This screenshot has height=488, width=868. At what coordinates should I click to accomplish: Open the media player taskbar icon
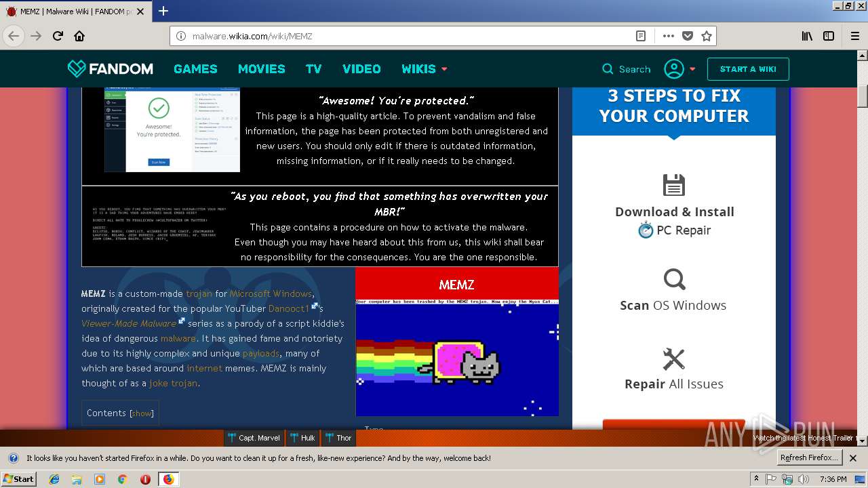[100, 479]
